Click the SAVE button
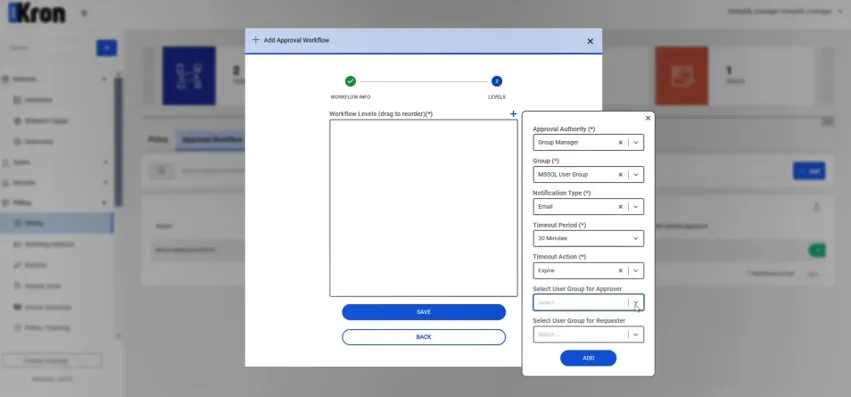Screen dimensions: 851x397 point(423,312)
